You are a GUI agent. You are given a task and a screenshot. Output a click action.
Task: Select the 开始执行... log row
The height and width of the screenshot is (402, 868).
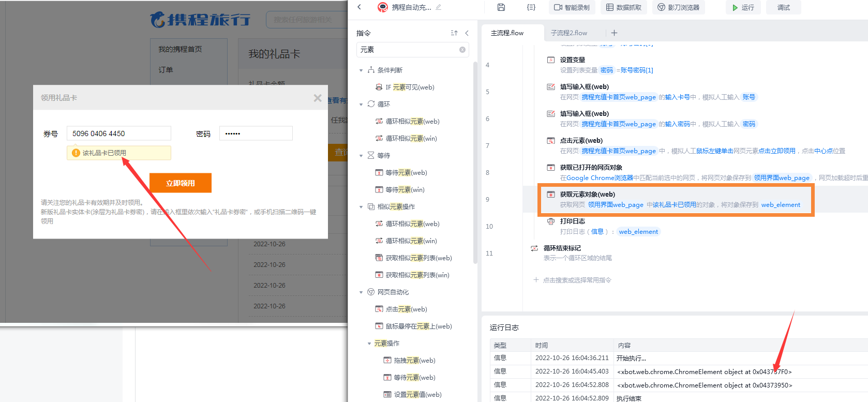679,358
